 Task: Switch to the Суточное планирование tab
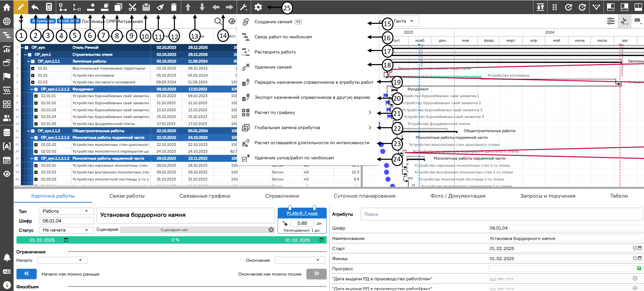365,196
